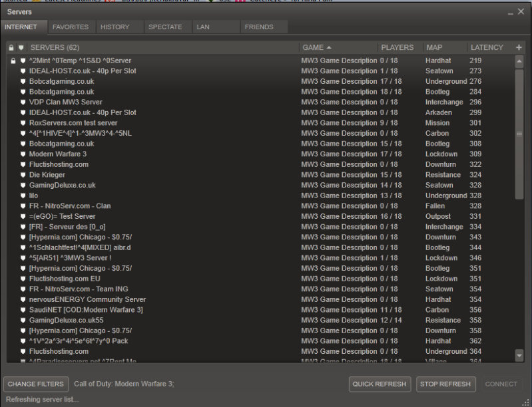Sort servers by Latency column
The image size is (532, 407).
(x=486, y=48)
